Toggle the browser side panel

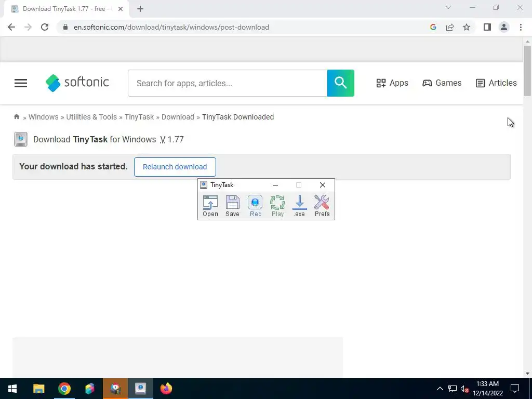pos(487,27)
